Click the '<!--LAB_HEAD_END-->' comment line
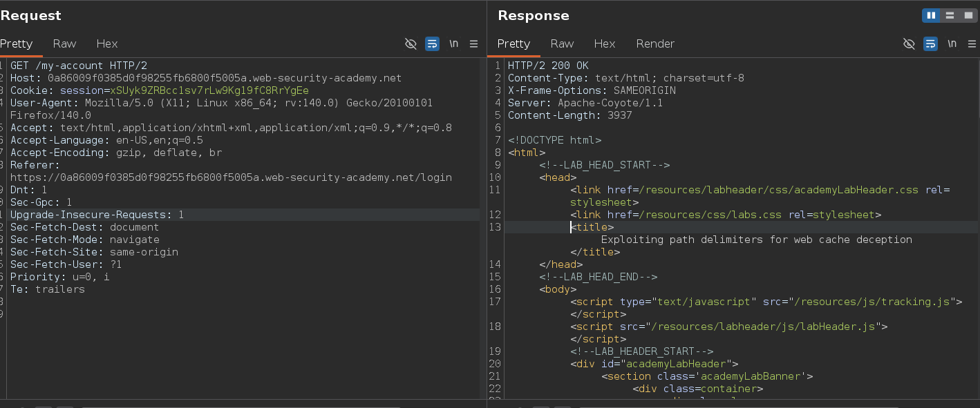Viewport: 980px width, 408px height. point(598,277)
